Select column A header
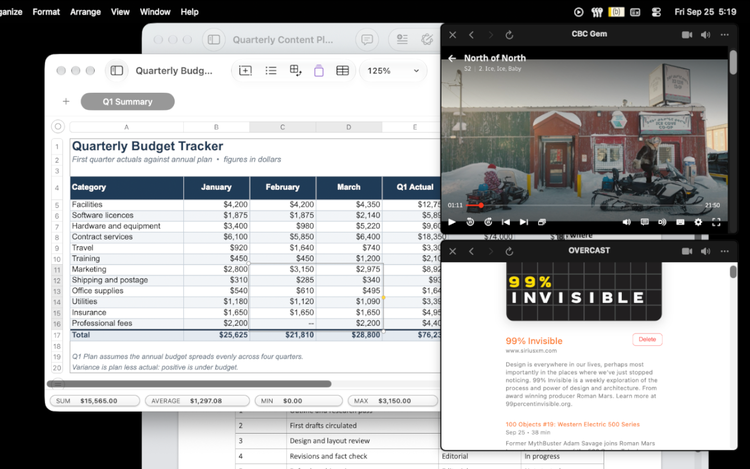This screenshot has height=469, width=750. (x=126, y=127)
